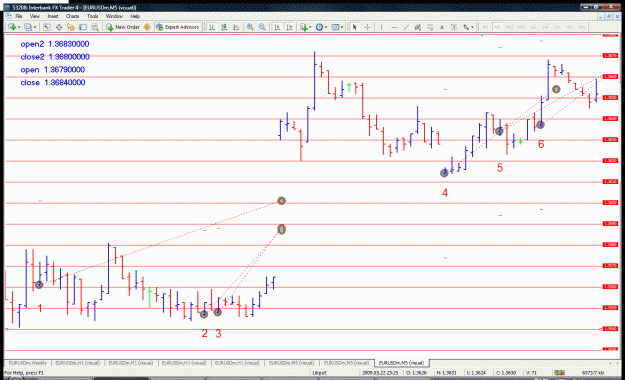Click the Periods clock icon
Viewport: 625px width, 380px height.
[319, 27]
